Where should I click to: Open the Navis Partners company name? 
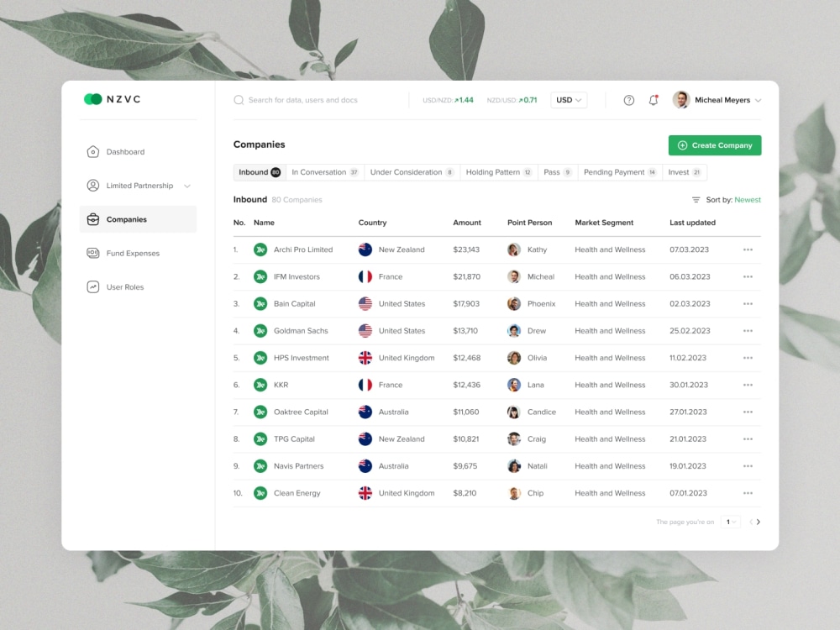298,466
